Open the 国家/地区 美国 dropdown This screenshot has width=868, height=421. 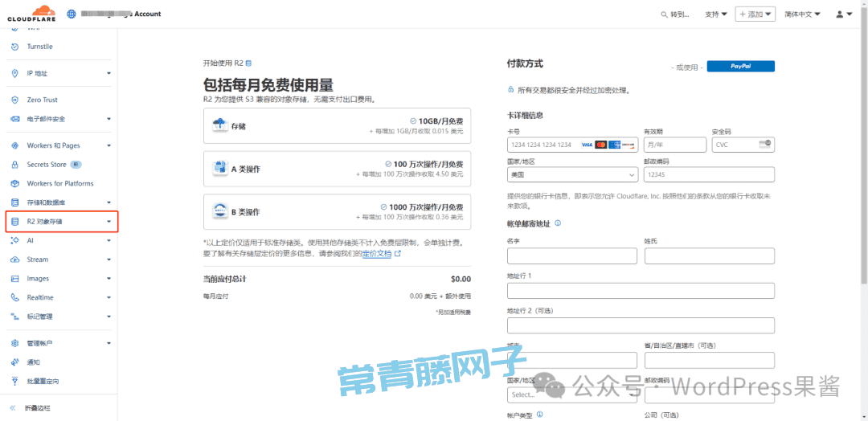572,174
